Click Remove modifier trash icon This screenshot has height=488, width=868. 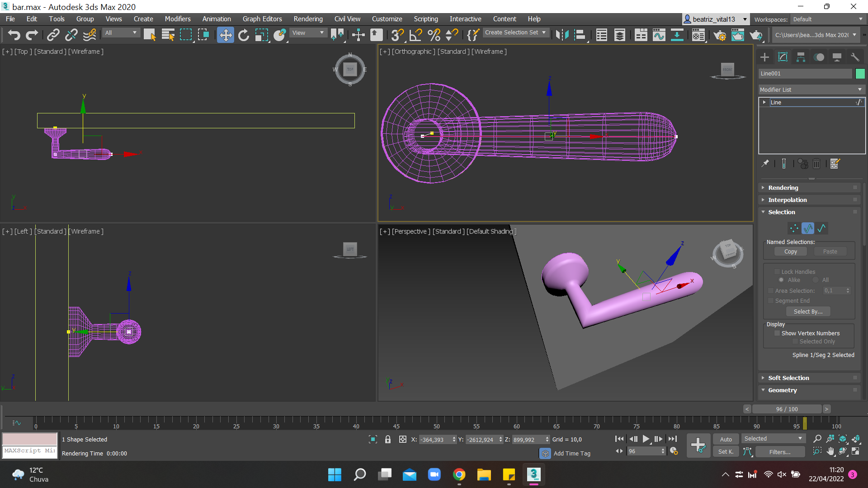click(x=816, y=164)
